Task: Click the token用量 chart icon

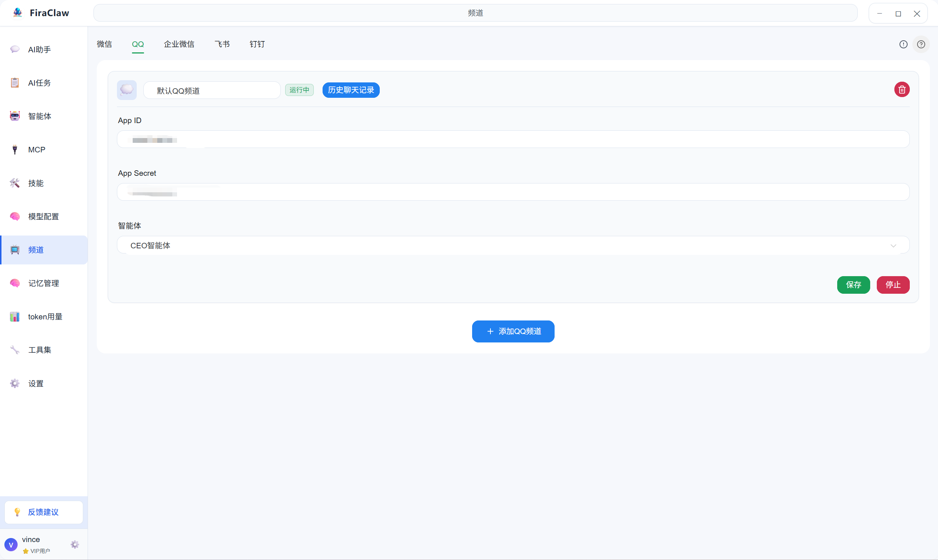Action: tap(15, 316)
